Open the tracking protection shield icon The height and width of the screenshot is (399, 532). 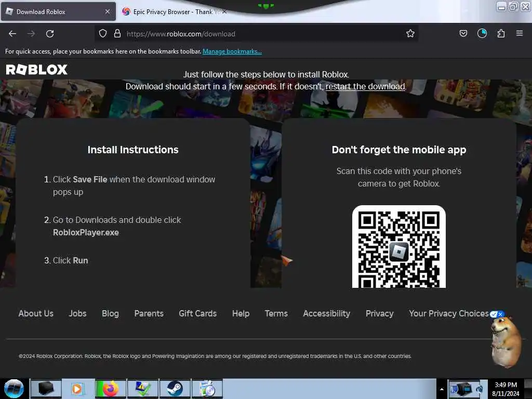103,33
